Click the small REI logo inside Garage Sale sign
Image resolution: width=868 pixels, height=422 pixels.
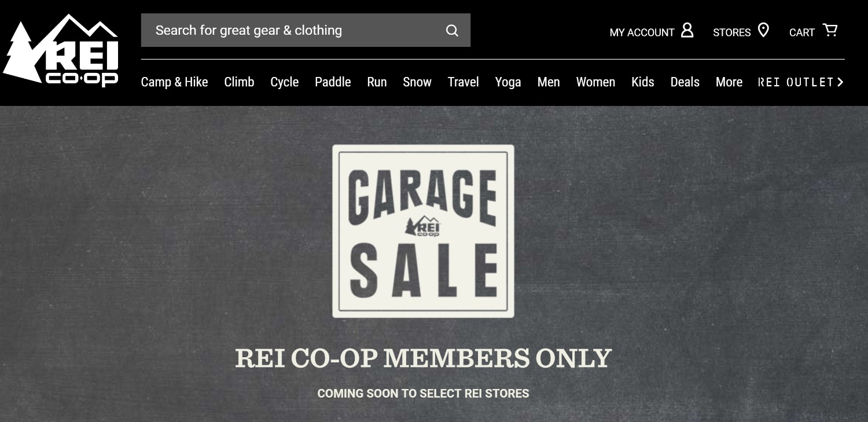pos(423,227)
